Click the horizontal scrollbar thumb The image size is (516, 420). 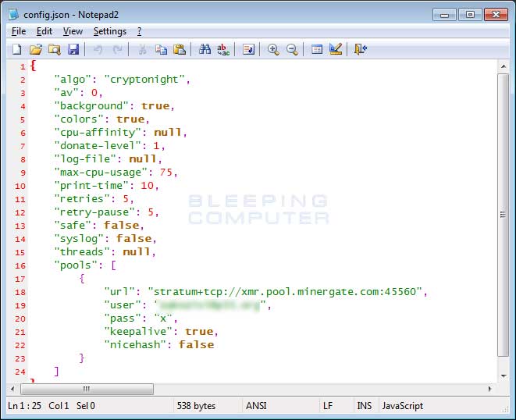(87, 389)
